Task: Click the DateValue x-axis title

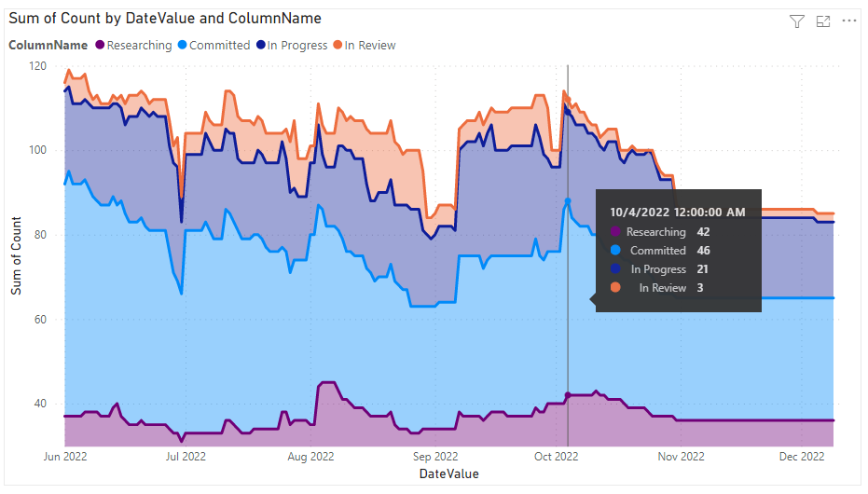Action: [448, 473]
